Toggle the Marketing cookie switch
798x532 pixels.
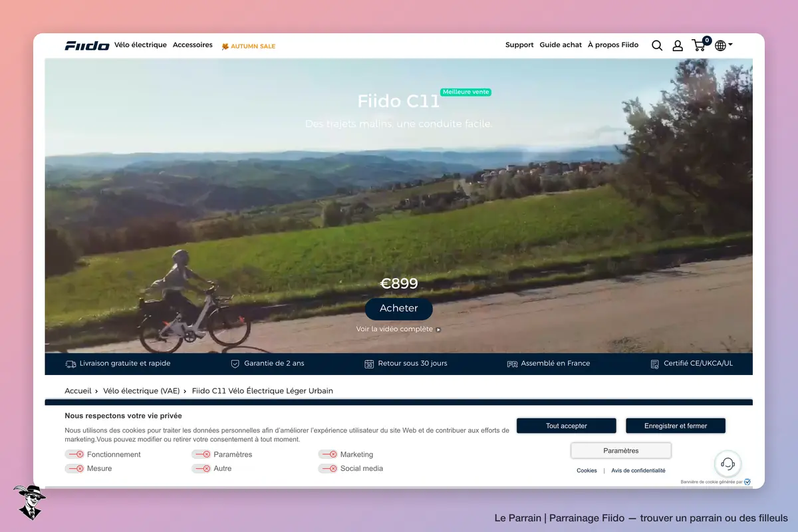pos(328,454)
